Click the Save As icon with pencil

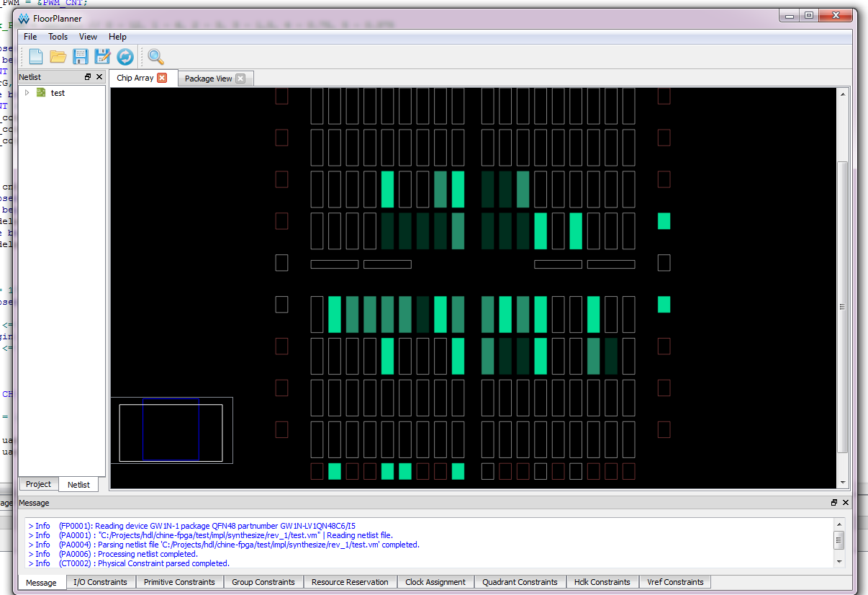pos(102,57)
